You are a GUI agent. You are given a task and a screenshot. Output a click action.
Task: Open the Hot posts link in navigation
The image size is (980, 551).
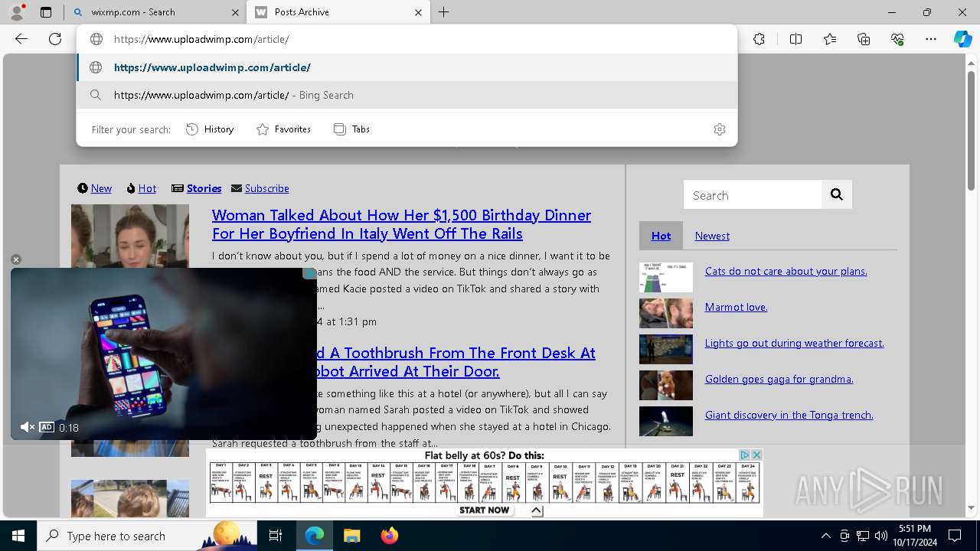click(x=147, y=188)
